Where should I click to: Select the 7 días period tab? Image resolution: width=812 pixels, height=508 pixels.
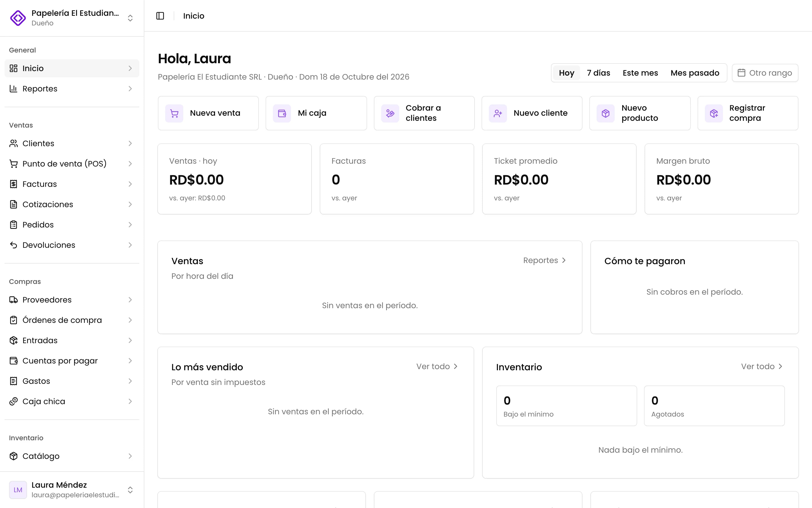coord(598,73)
